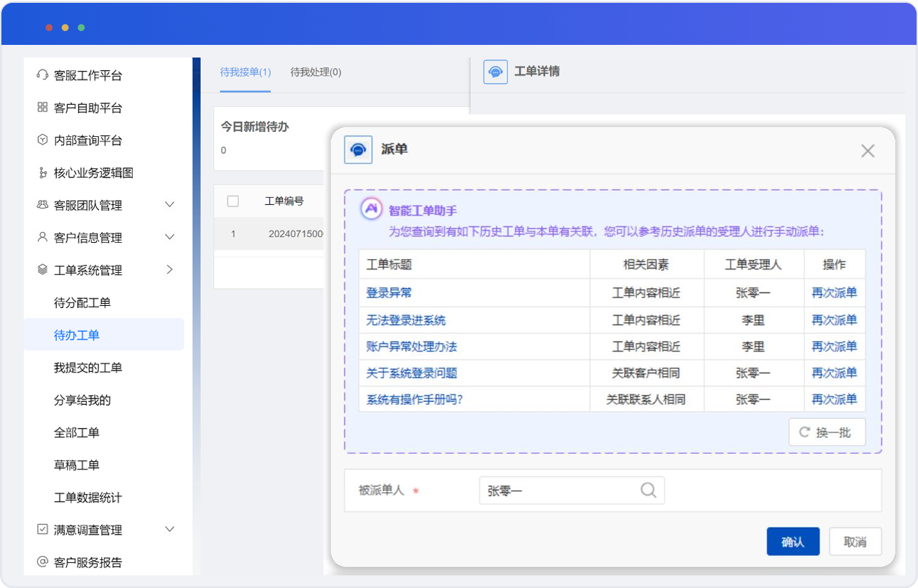Screen dimensions: 918x588
Task: Click the grid icon beside 客户自助平台
Action: 42,107
